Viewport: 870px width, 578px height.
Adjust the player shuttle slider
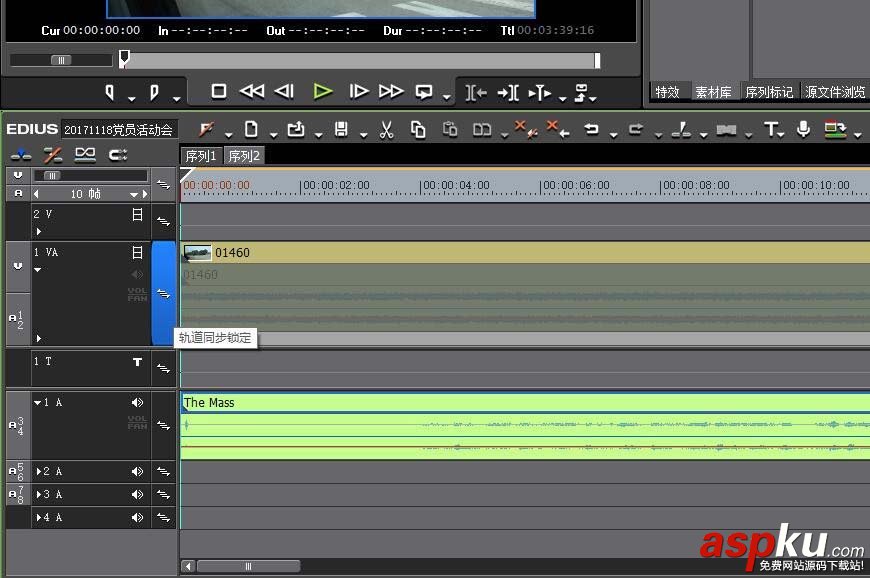pyautogui.click(x=61, y=60)
